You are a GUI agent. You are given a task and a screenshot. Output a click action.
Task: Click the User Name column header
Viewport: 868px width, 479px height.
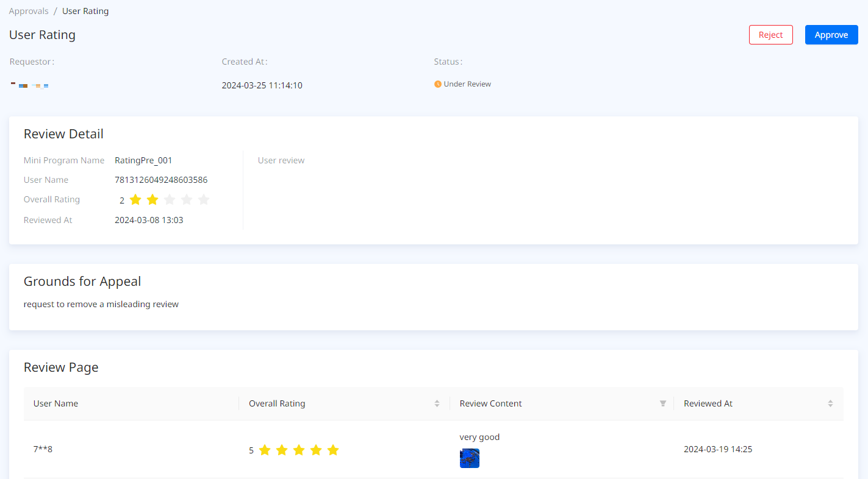coord(56,403)
